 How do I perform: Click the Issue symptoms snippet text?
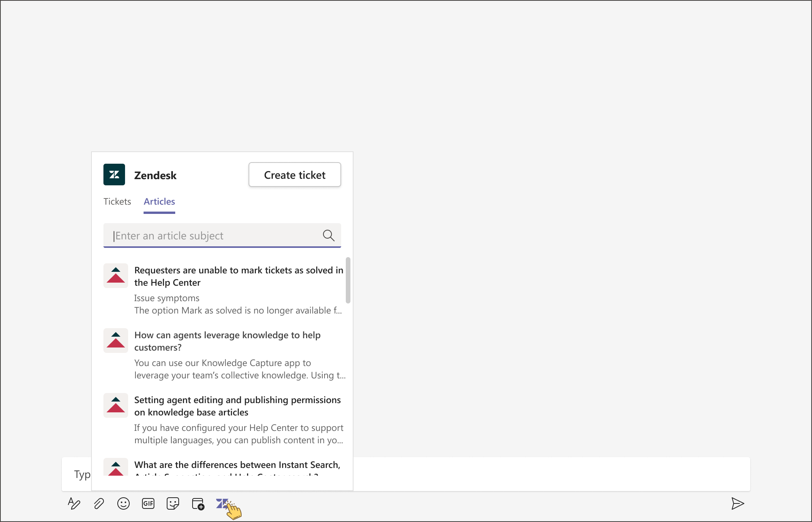[x=167, y=298]
